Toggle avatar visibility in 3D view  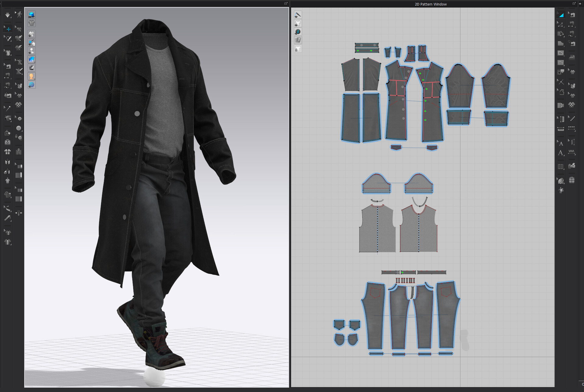pos(31,51)
